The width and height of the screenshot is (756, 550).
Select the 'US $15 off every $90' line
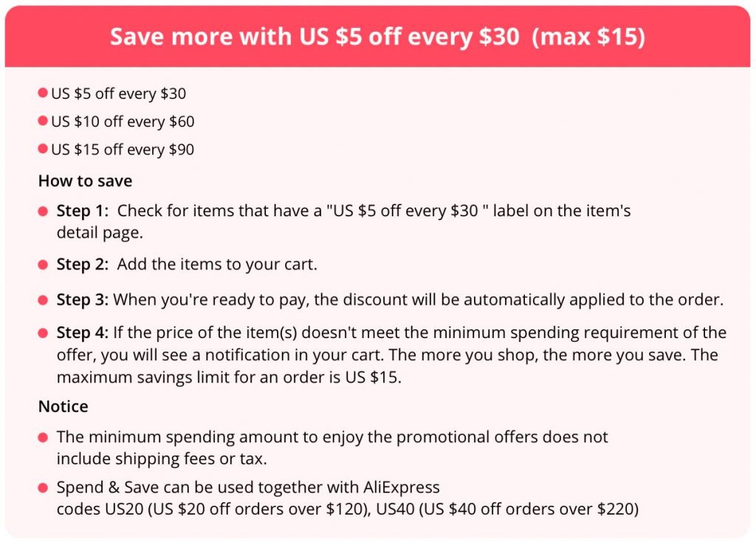[123, 149]
